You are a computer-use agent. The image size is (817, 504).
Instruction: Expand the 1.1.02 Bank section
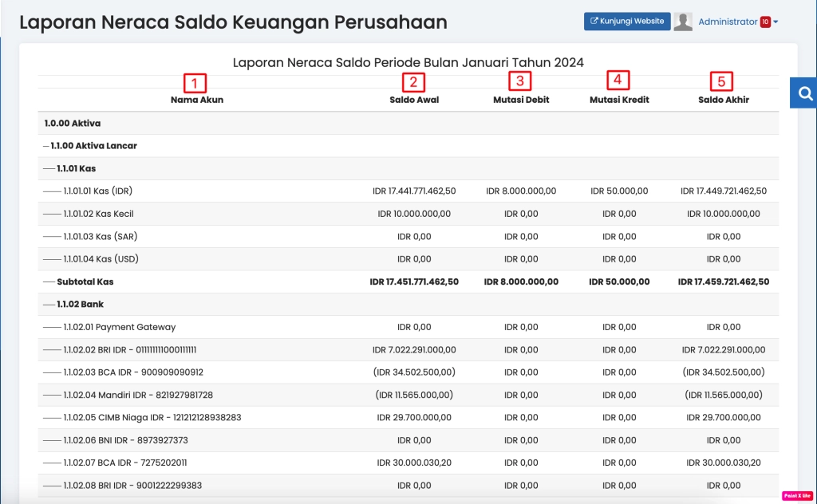79,304
